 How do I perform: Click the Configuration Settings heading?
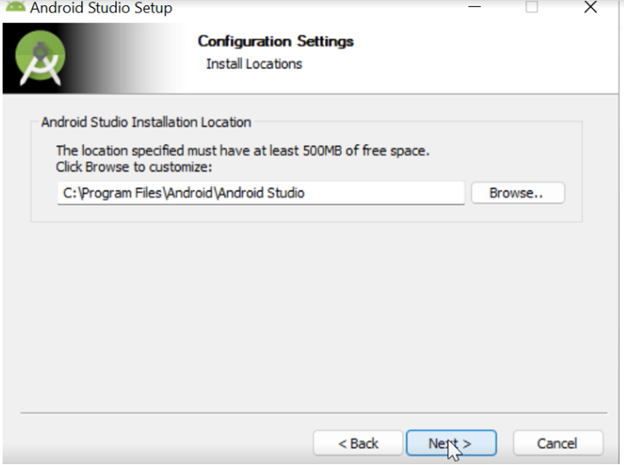275,41
